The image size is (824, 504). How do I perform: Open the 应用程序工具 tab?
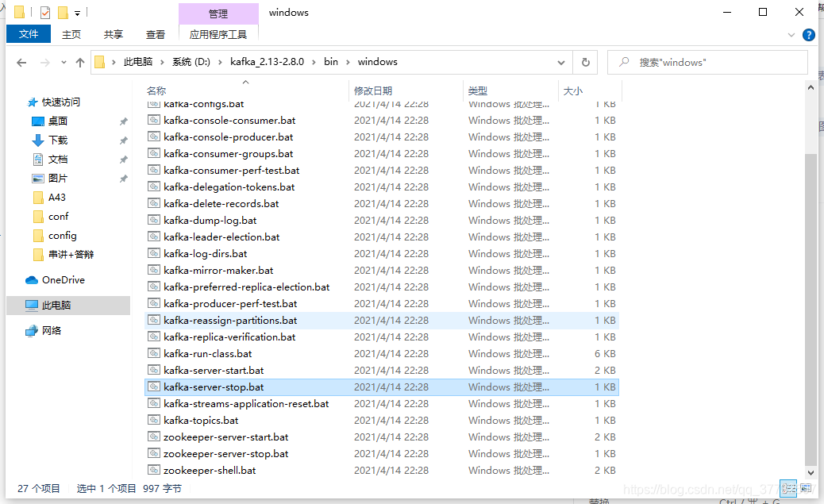pyautogui.click(x=218, y=35)
